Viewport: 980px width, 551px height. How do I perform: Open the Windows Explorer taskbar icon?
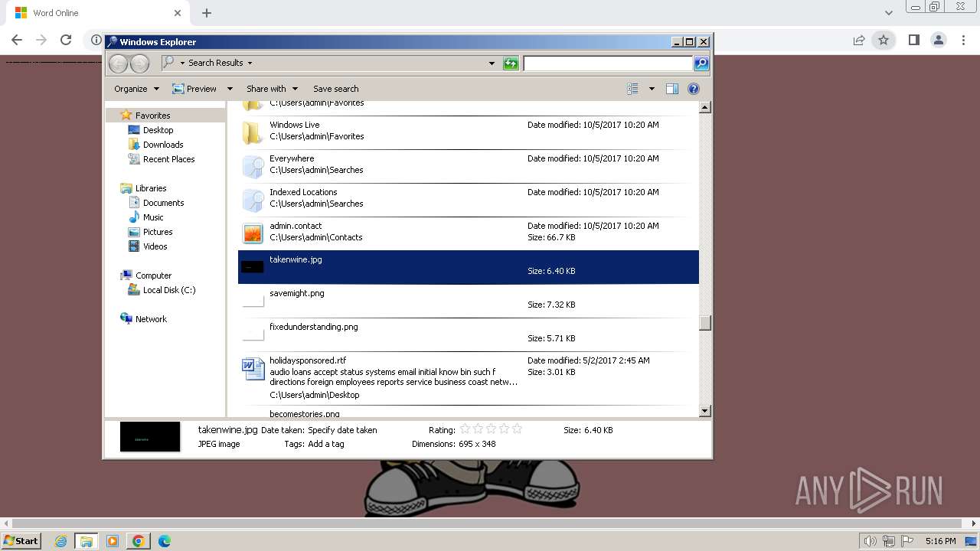click(86, 541)
